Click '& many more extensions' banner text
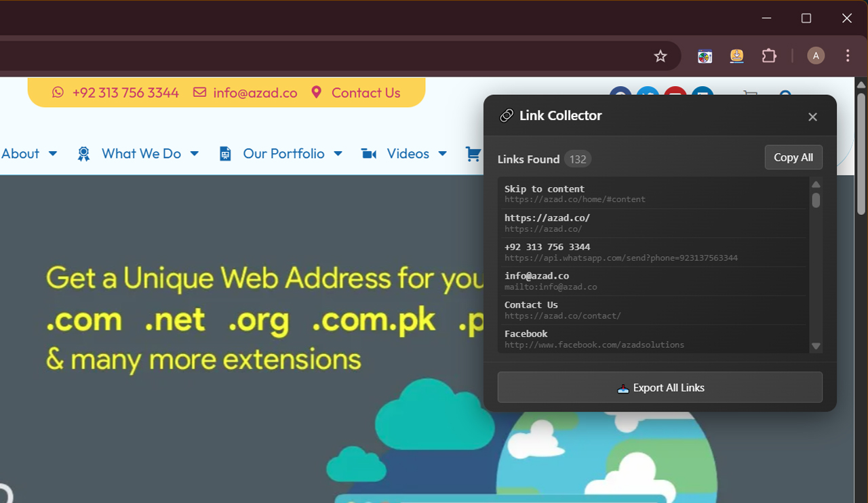Viewport: 868px width, 503px height. tap(203, 359)
